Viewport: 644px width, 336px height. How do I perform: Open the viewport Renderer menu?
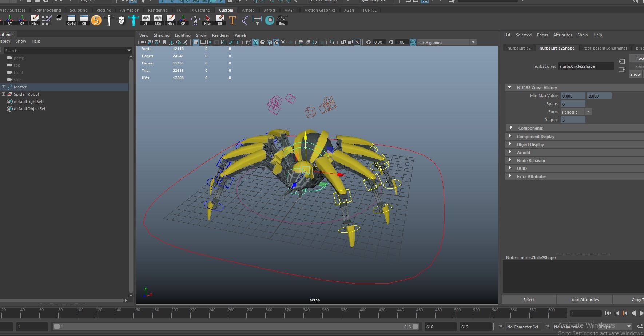[x=220, y=35]
